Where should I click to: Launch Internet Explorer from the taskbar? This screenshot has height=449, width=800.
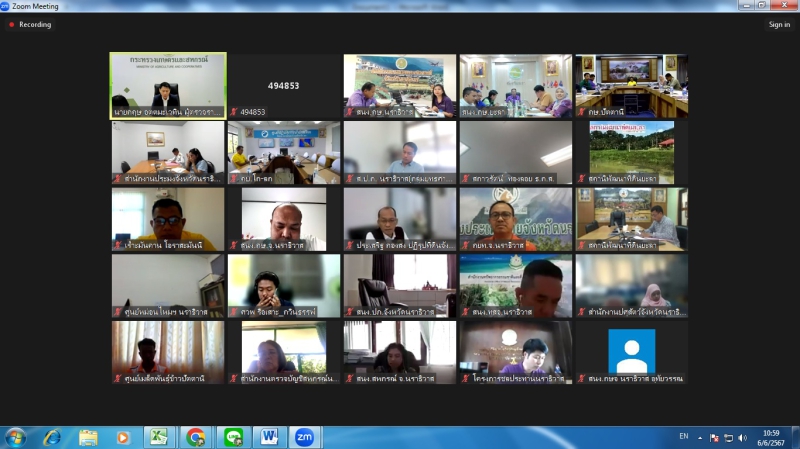pyautogui.click(x=51, y=437)
